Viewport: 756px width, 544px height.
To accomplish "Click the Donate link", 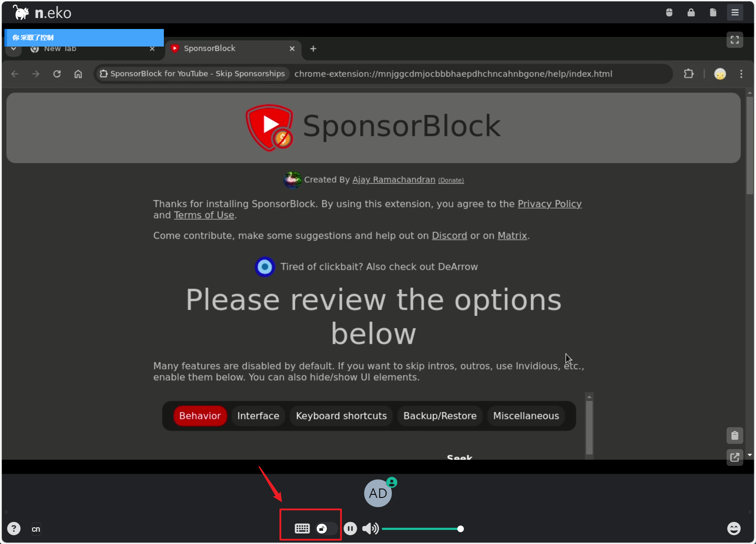I will 451,180.
